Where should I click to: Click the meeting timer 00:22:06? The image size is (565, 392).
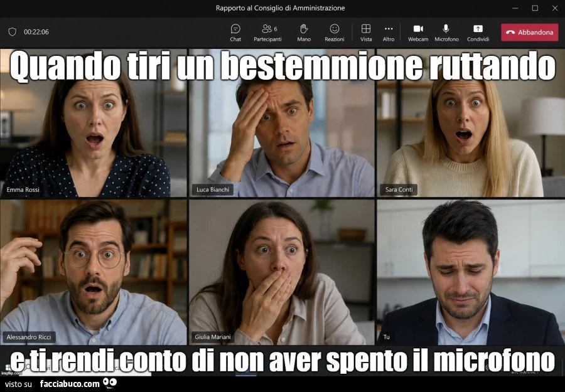tap(36, 32)
